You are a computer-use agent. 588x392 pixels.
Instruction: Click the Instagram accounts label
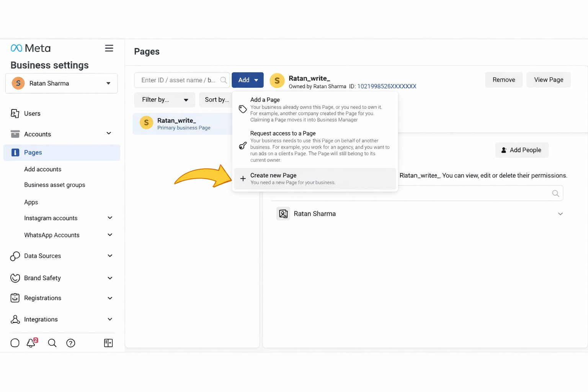click(51, 218)
